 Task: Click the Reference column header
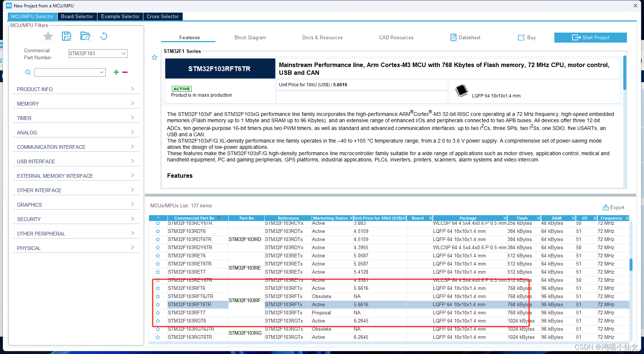coord(288,218)
